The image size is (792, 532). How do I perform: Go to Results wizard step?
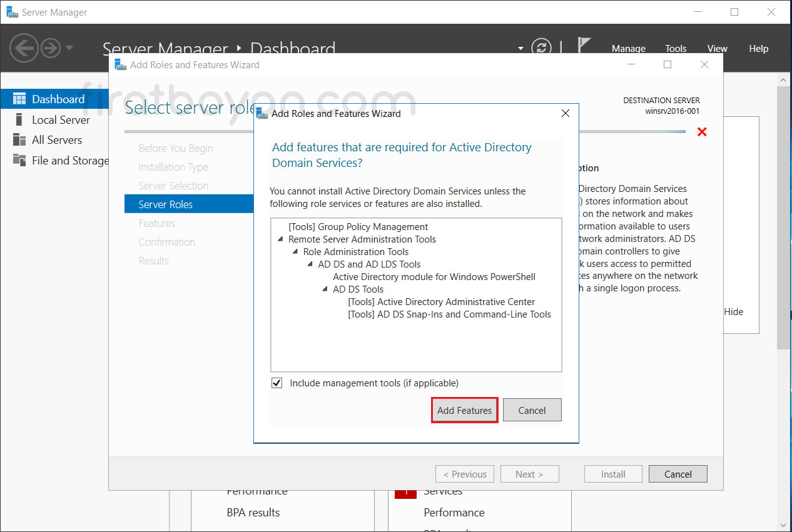[x=154, y=261]
